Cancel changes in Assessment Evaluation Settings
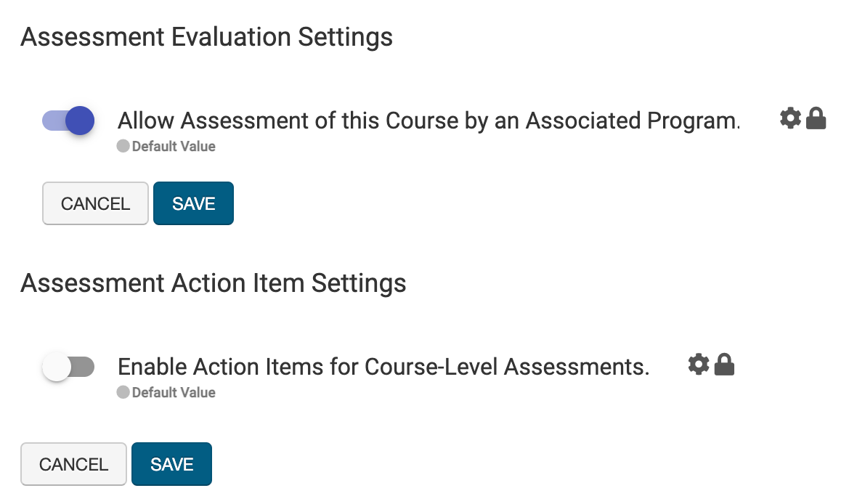The width and height of the screenshot is (857, 504). [x=95, y=203]
